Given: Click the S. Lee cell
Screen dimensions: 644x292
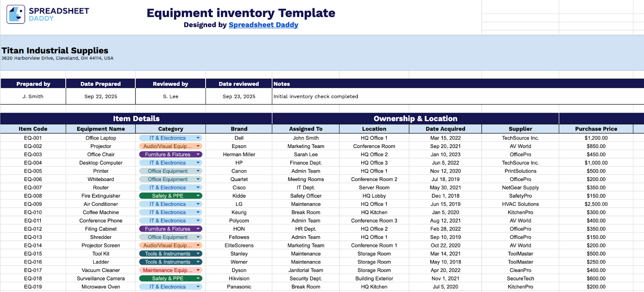Looking at the screenshot, I should 171,97.
